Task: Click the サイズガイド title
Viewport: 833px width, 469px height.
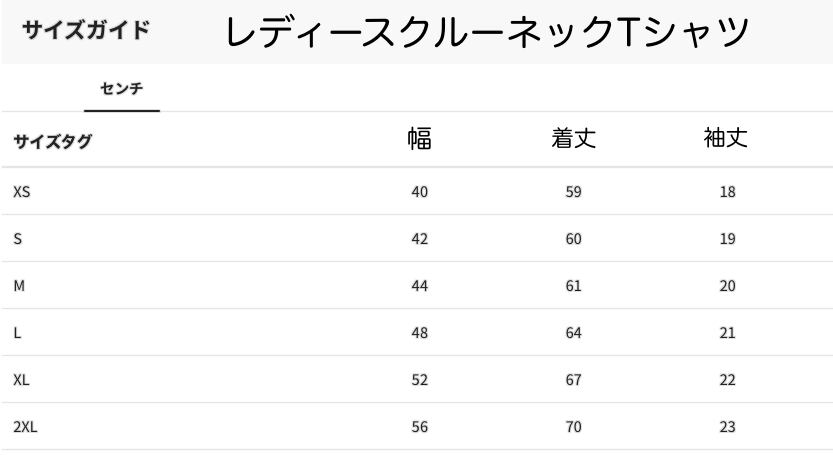Action: point(86,29)
